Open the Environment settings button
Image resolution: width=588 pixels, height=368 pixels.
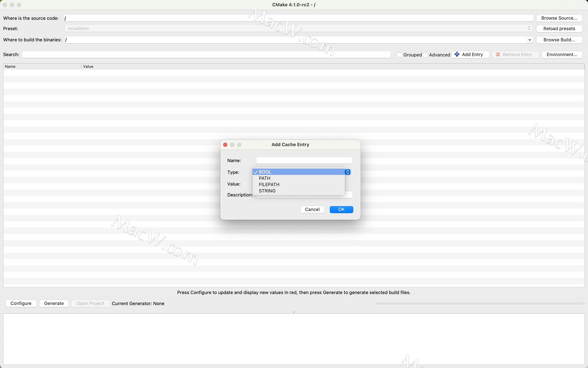(x=562, y=54)
